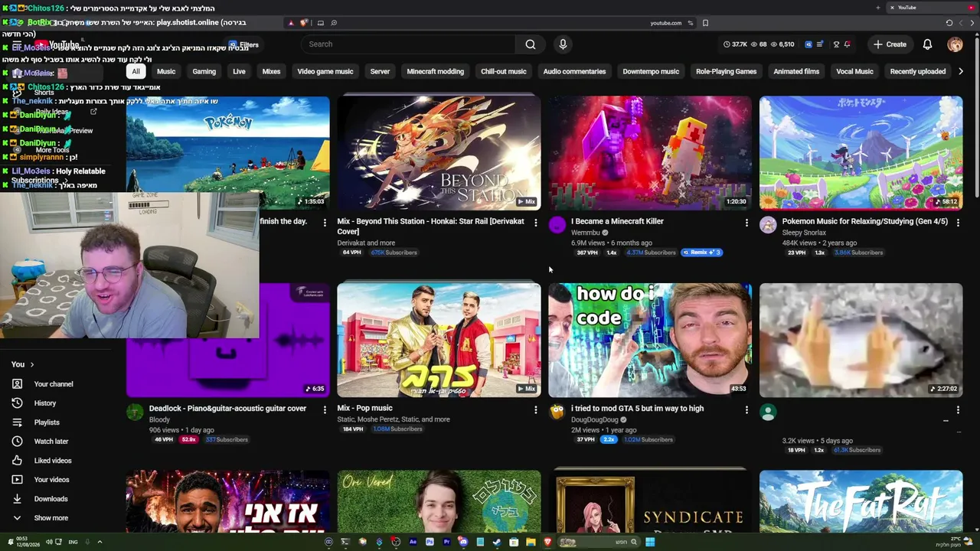Click the Watch later clock icon

click(x=17, y=442)
